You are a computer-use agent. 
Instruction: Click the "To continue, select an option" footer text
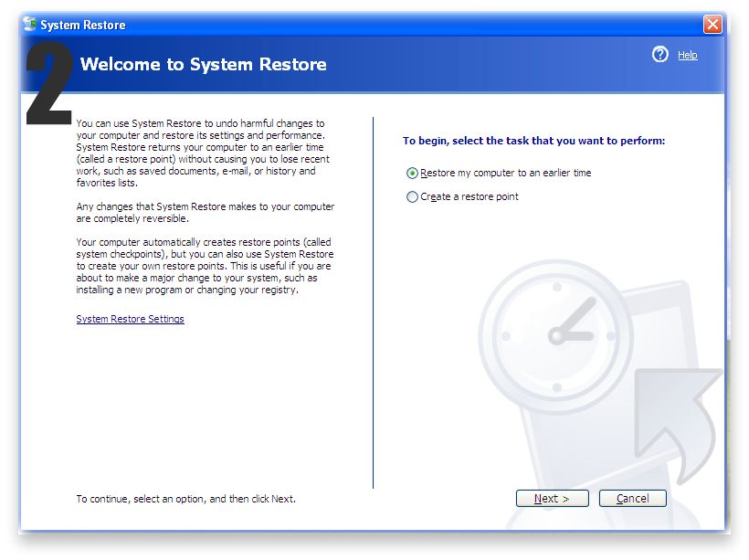click(x=185, y=500)
